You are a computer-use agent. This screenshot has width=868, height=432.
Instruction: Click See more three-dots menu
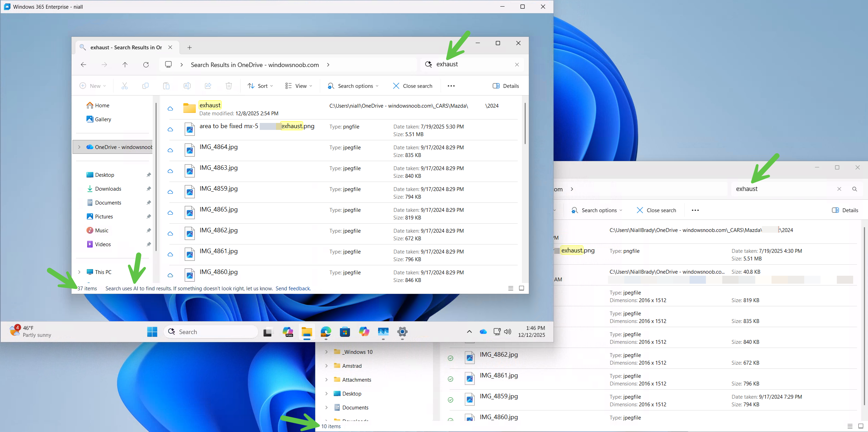(451, 86)
